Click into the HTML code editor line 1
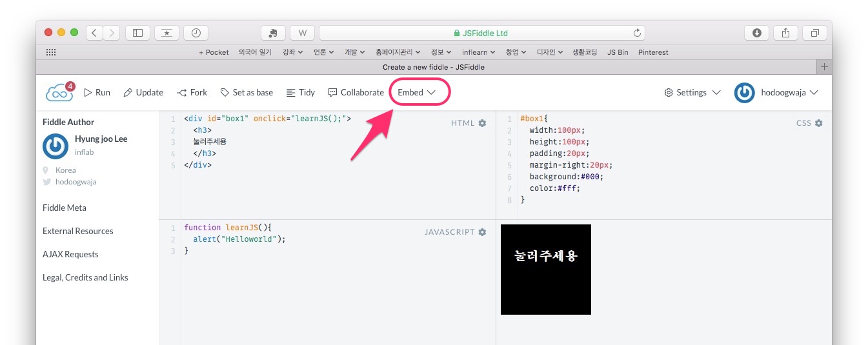This screenshot has width=868, height=345. point(267,119)
